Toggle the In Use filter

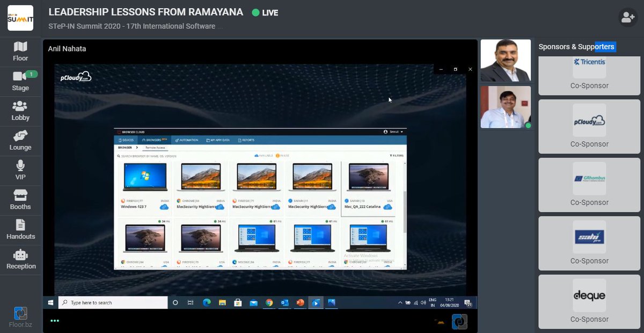pyautogui.click(x=282, y=156)
